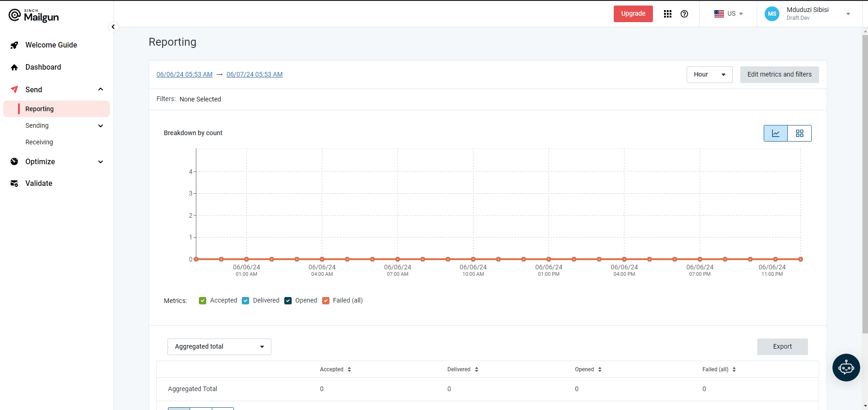Click the 06/06/24 05:53 AM start date link
868x410 pixels.
click(x=185, y=74)
